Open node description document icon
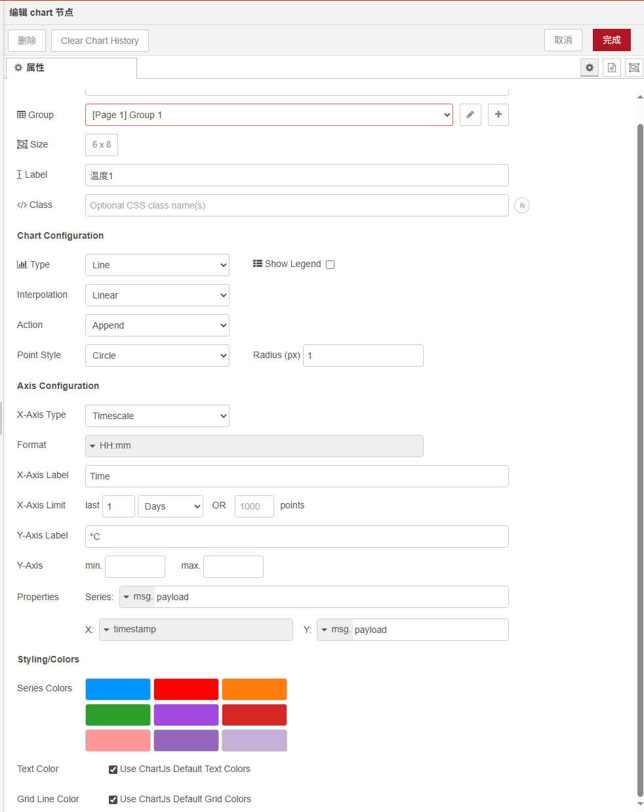This screenshot has height=812, width=644. (x=612, y=68)
